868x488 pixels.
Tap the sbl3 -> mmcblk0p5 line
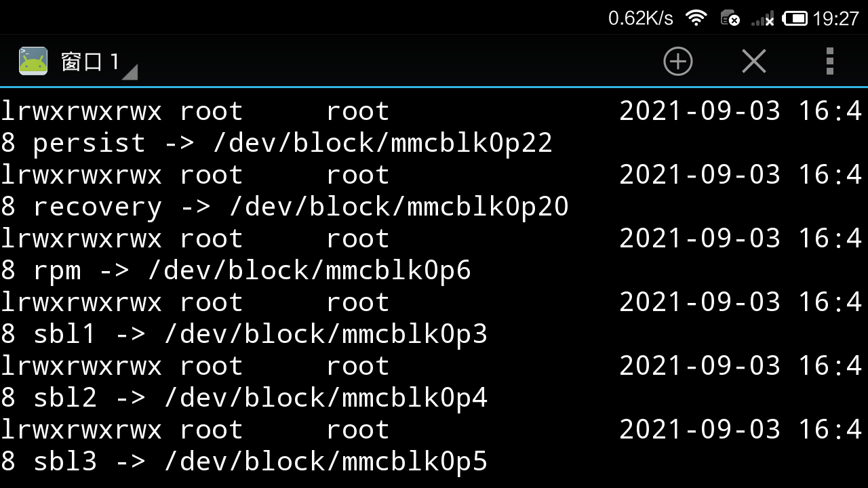[x=244, y=462]
